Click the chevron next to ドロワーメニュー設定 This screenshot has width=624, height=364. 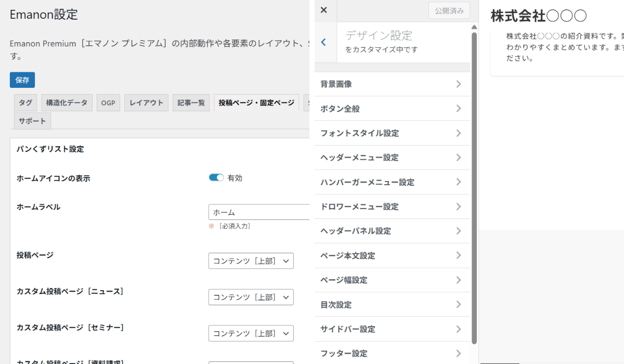(x=458, y=206)
